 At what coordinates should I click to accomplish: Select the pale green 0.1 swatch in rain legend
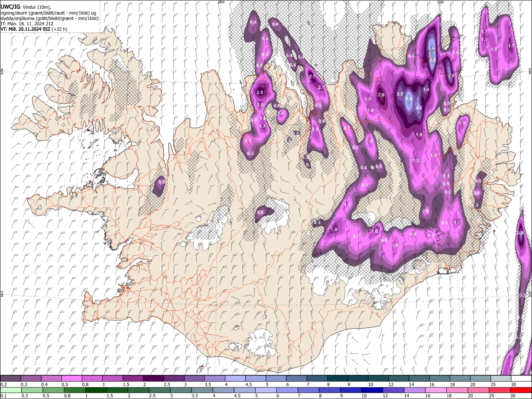click(10, 390)
